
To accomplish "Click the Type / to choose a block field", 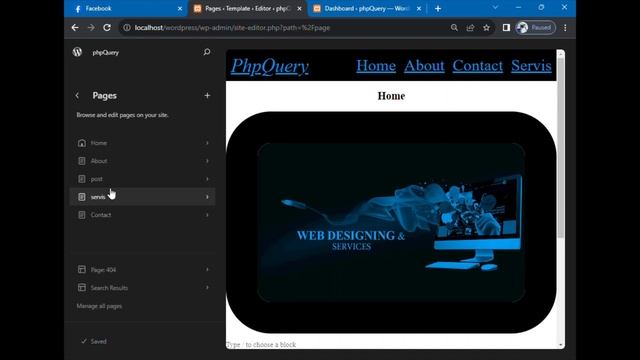I will tap(261, 344).
